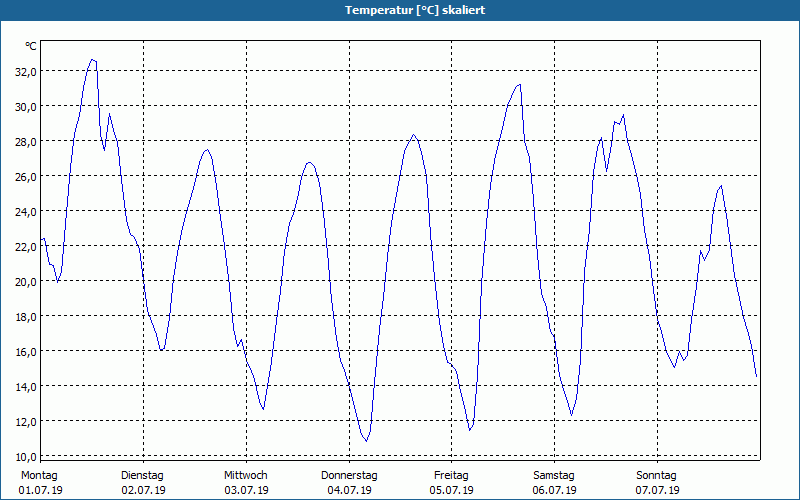Select the 24,0 axis label
Image resolution: width=800 pixels, height=500 pixels.
click(x=26, y=212)
